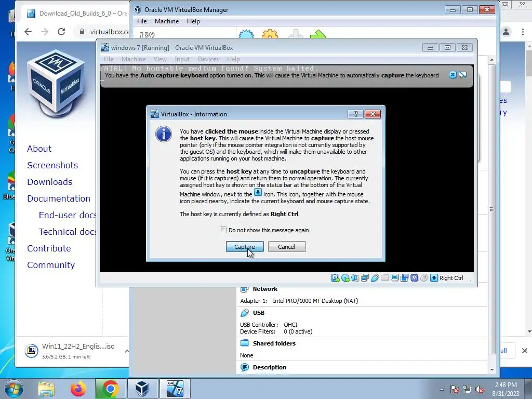Click the Chrome reload page icon
532x399 pixels.
61,32
